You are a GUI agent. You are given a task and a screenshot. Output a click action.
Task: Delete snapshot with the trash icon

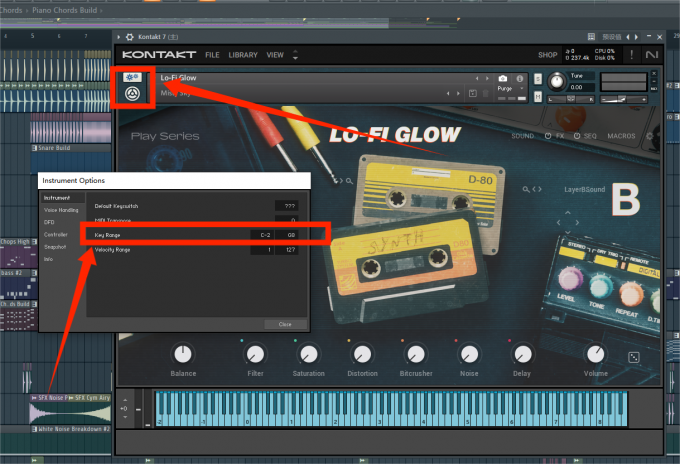click(485, 93)
